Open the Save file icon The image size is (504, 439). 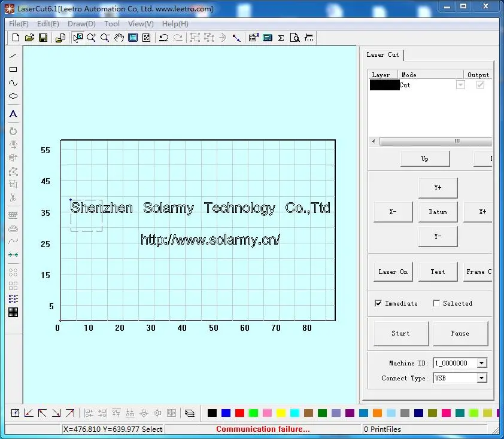coord(42,37)
